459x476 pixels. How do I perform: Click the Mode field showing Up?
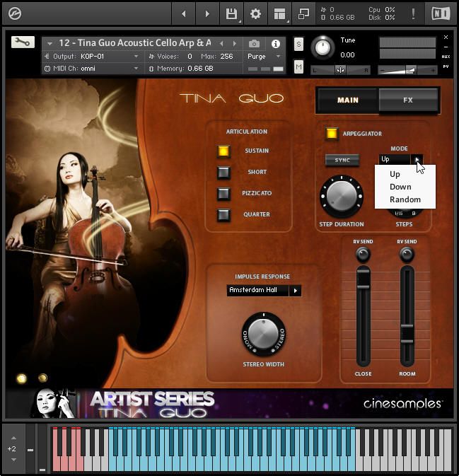pos(395,159)
